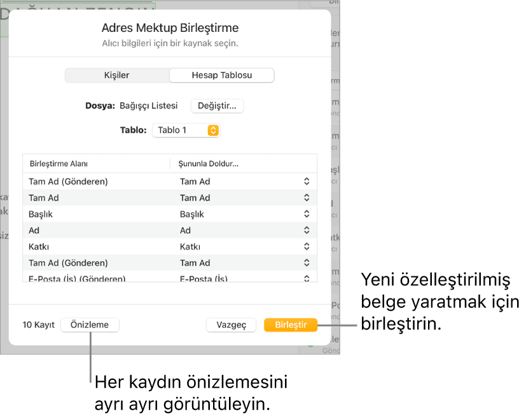Click the Birleştirme Alanı column header
This screenshot has width=526, height=420.
point(59,164)
